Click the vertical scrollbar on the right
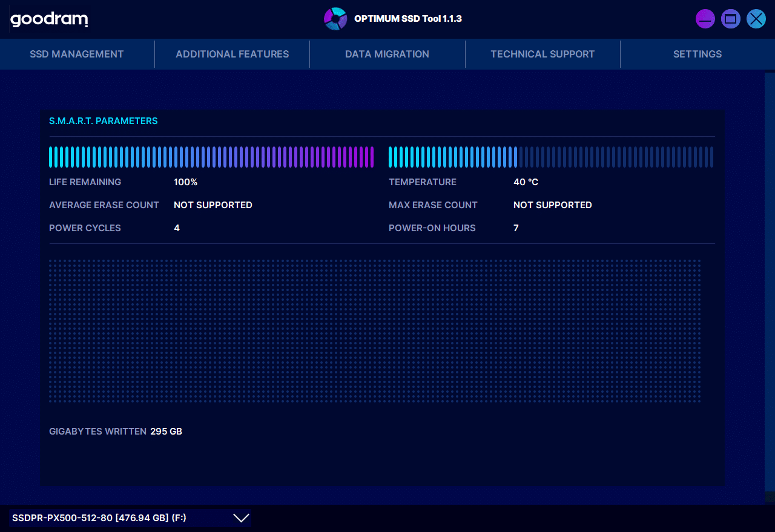775x532 pixels. coord(770,284)
